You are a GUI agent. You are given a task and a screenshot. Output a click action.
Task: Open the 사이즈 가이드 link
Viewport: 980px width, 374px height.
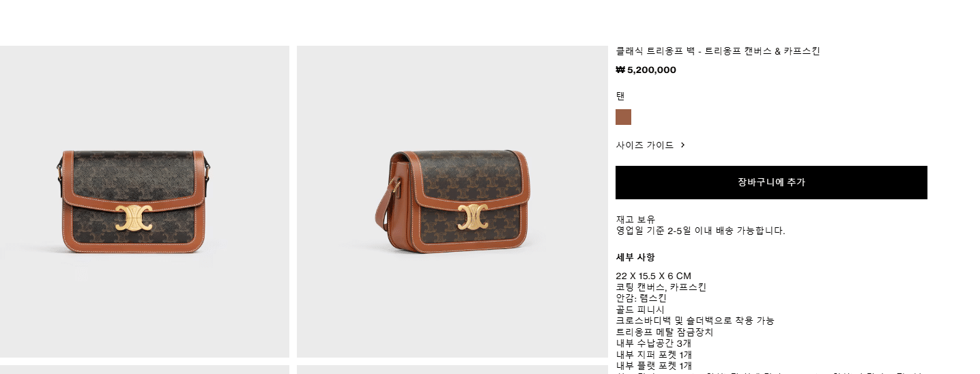tap(644, 145)
